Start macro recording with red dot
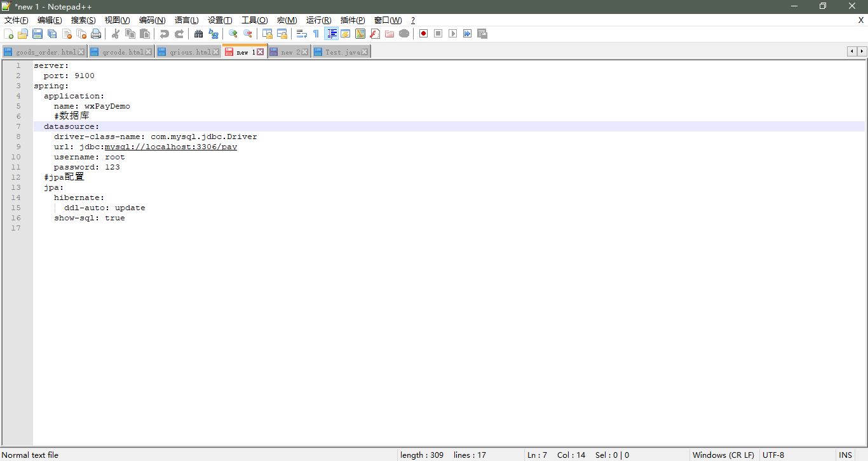 pyautogui.click(x=424, y=34)
